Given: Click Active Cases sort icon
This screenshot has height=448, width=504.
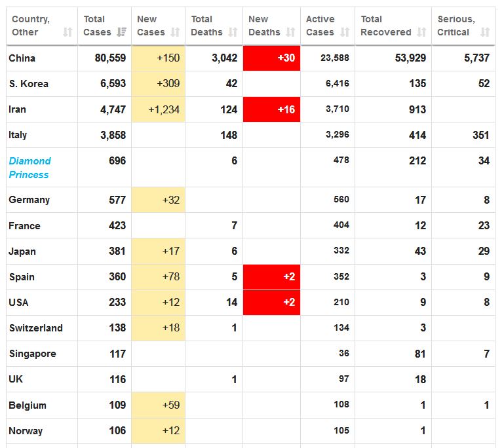Looking at the screenshot, I should (x=345, y=32).
